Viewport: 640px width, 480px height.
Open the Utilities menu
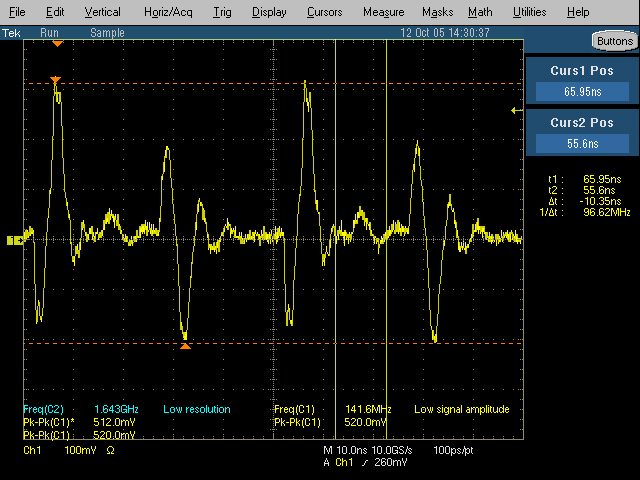[529, 12]
